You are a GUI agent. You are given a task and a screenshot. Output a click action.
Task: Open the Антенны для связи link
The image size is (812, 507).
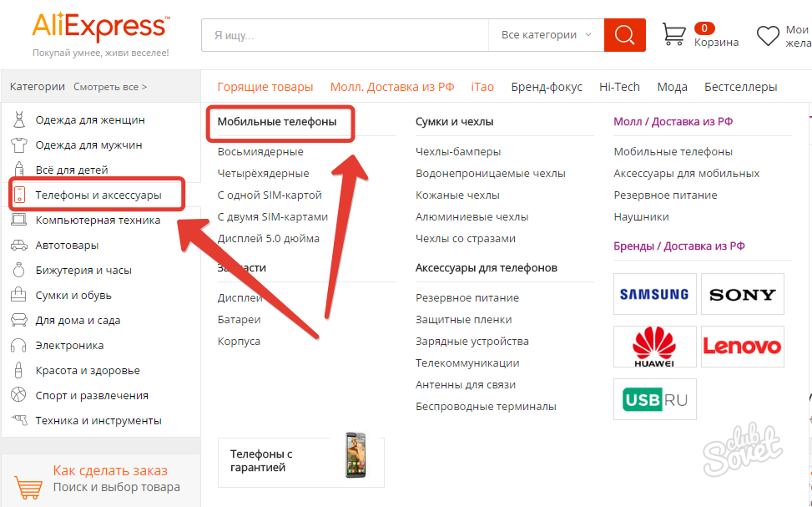(466, 385)
